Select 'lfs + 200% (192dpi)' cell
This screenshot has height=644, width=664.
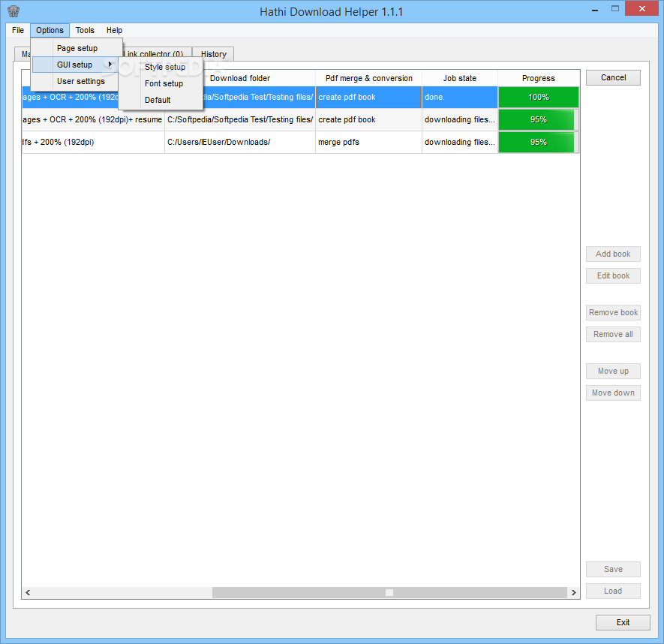[x=93, y=142]
